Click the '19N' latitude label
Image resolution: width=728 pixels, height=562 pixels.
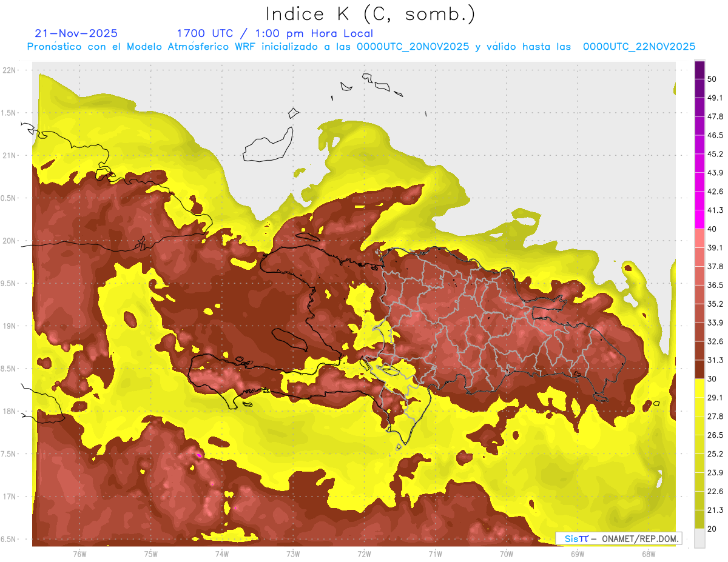[9, 326]
